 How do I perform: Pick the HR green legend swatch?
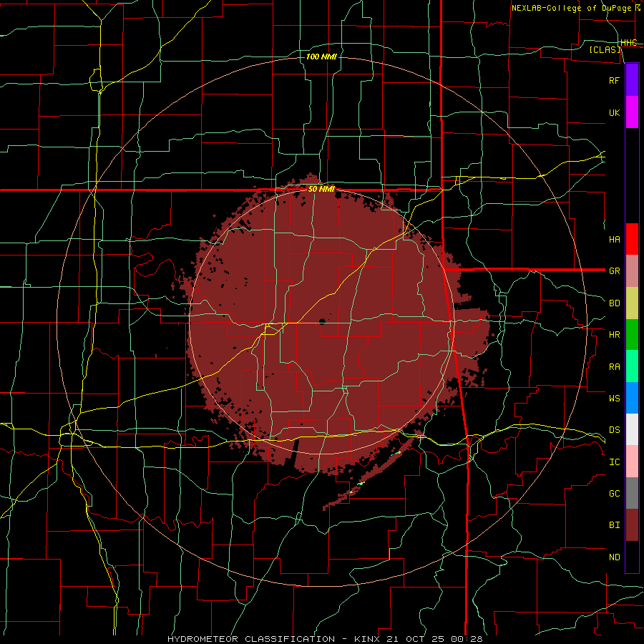[x=632, y=335]
